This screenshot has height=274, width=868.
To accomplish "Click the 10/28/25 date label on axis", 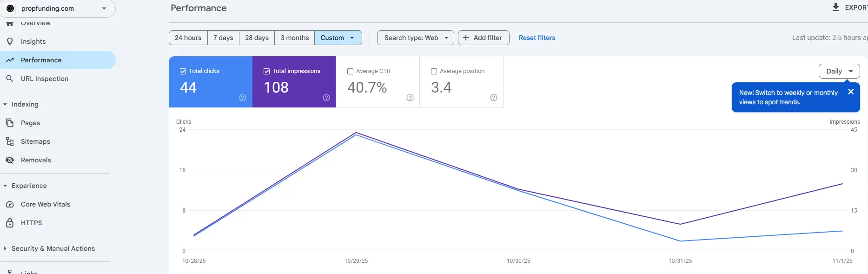I will [194, 261].
